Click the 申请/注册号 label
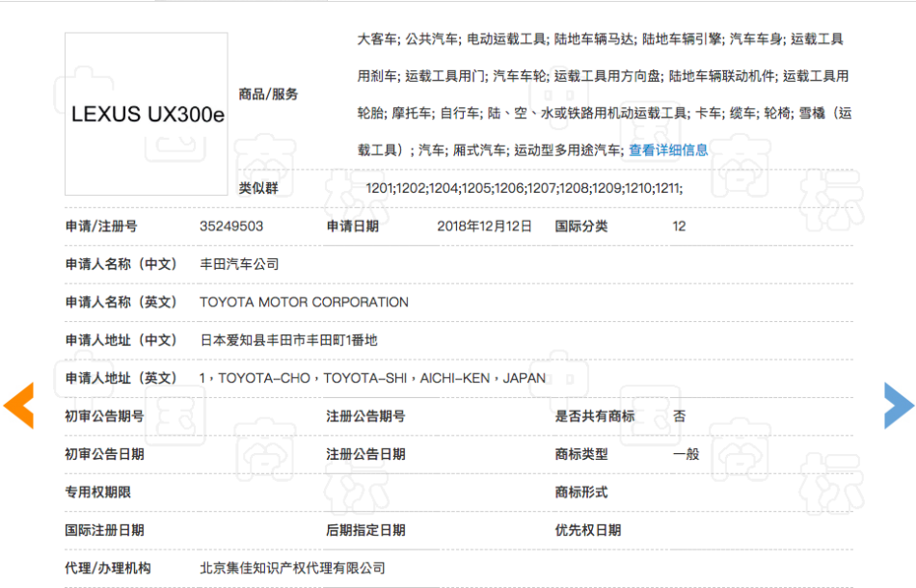Image resolution: width=916 pixels, height=588 pixels. 101,226
